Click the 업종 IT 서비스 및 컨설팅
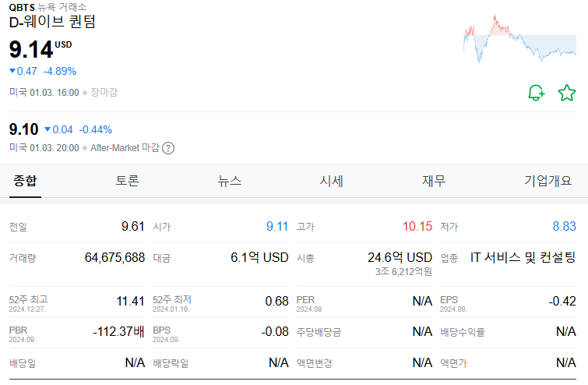Image resolution: width=588 pixels, height=385 pixels. point(523,257)
